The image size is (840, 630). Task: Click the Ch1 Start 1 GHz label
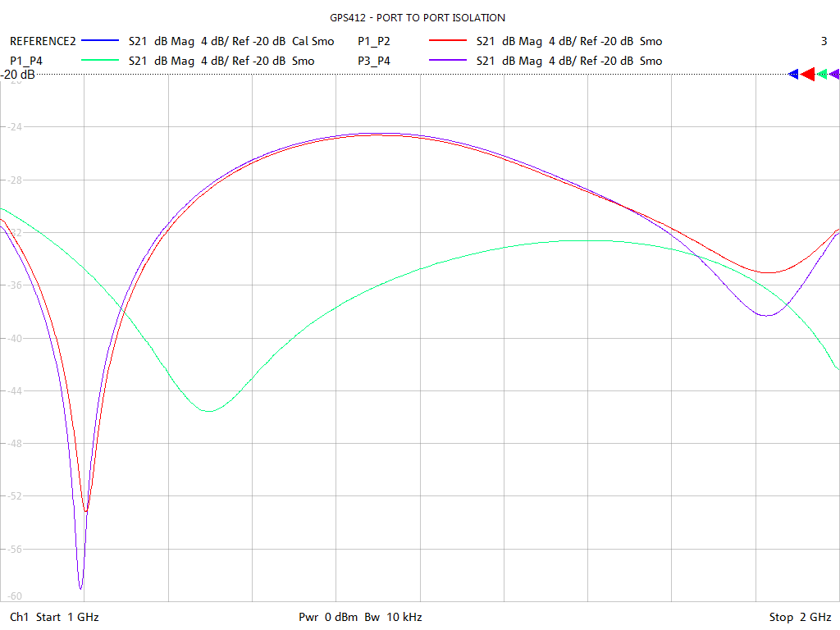click(x=54, y=617)
